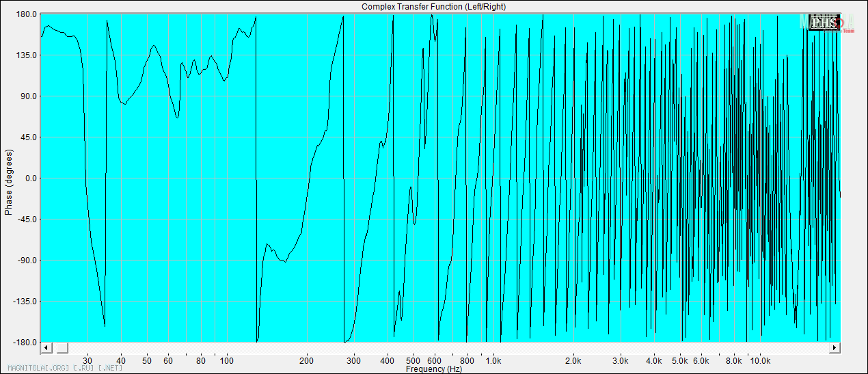Click the '4.0k' frequency tick label

(653, 360)
